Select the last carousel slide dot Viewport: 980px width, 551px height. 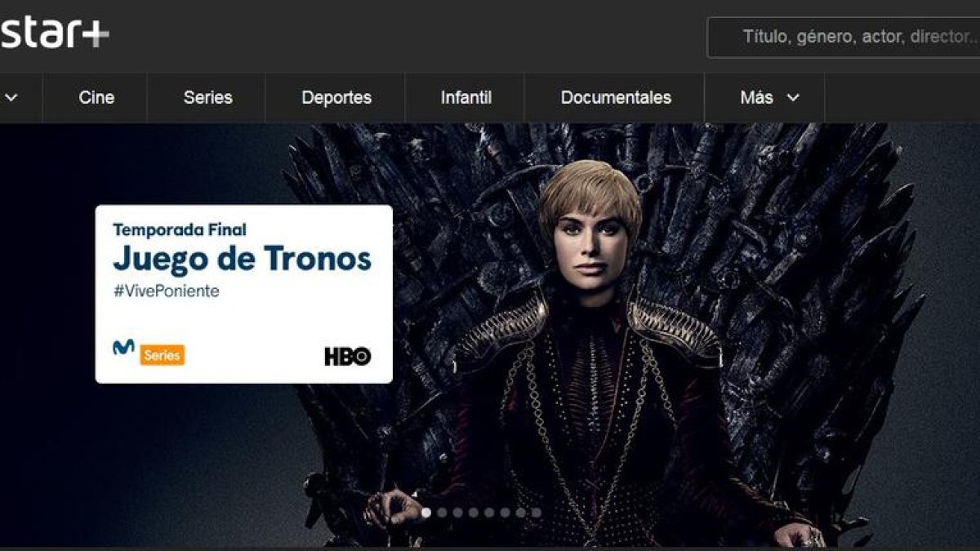click(537, 513)
